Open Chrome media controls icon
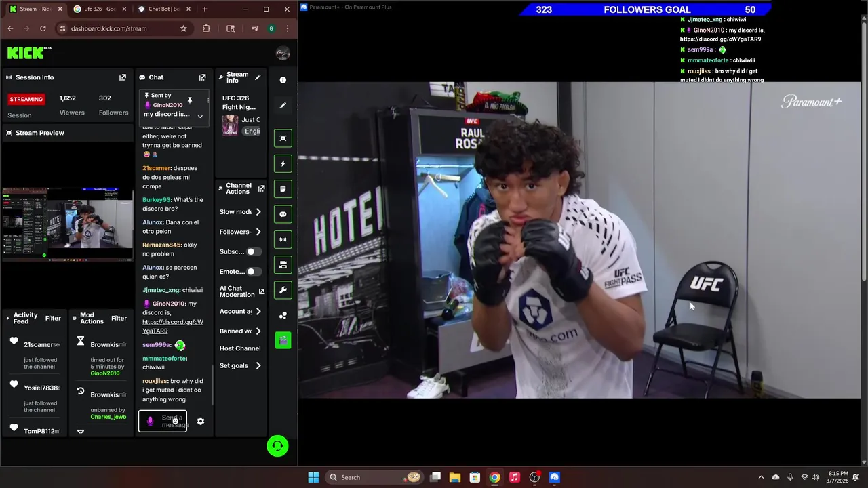This screenshot has width=868, height=488. pyautogui.click(x=254, y=28)
